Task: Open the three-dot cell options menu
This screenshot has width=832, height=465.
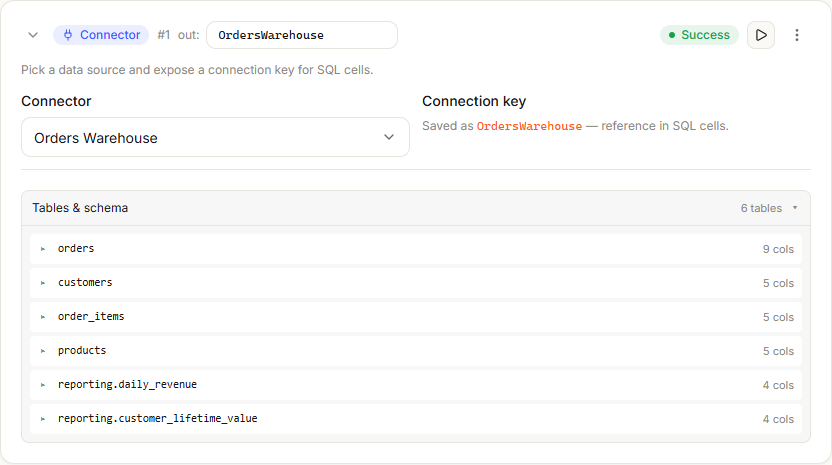Action: click(x=796, y=35)
